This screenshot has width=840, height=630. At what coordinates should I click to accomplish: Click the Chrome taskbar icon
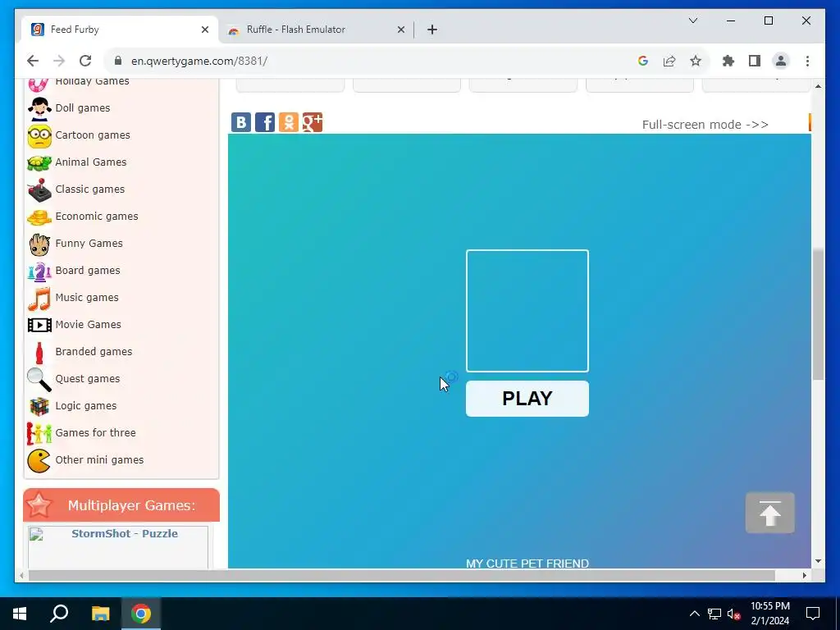tap(141, 614)
